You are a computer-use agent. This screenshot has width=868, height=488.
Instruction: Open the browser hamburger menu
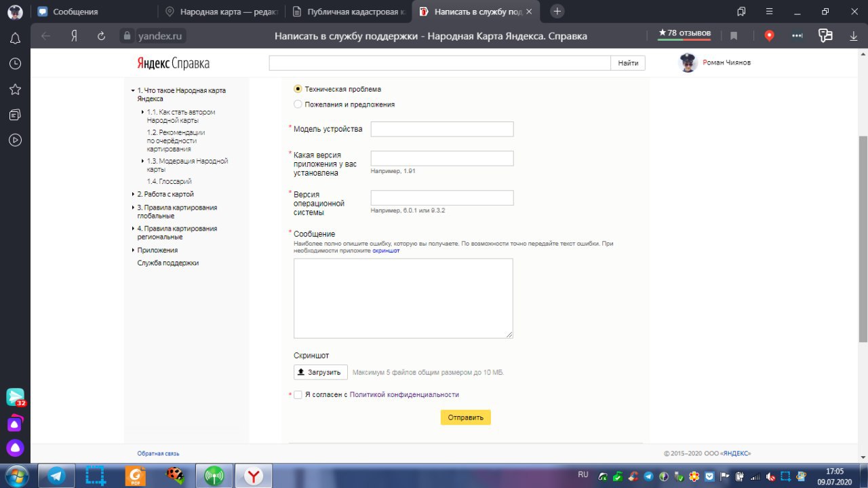(770, 12)
